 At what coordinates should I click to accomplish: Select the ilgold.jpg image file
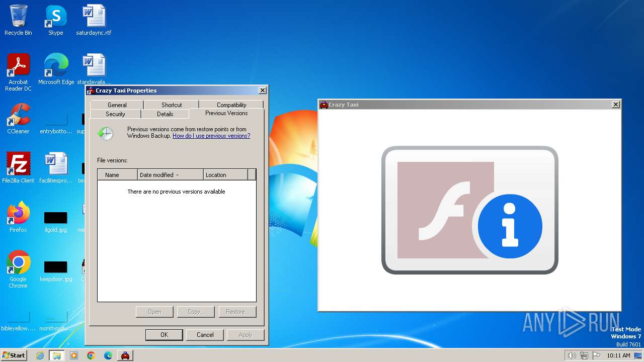pos(55,221)
